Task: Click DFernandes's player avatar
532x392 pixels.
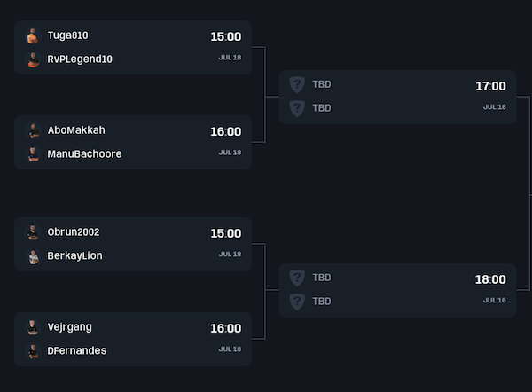Action: [x=33, y=351]
